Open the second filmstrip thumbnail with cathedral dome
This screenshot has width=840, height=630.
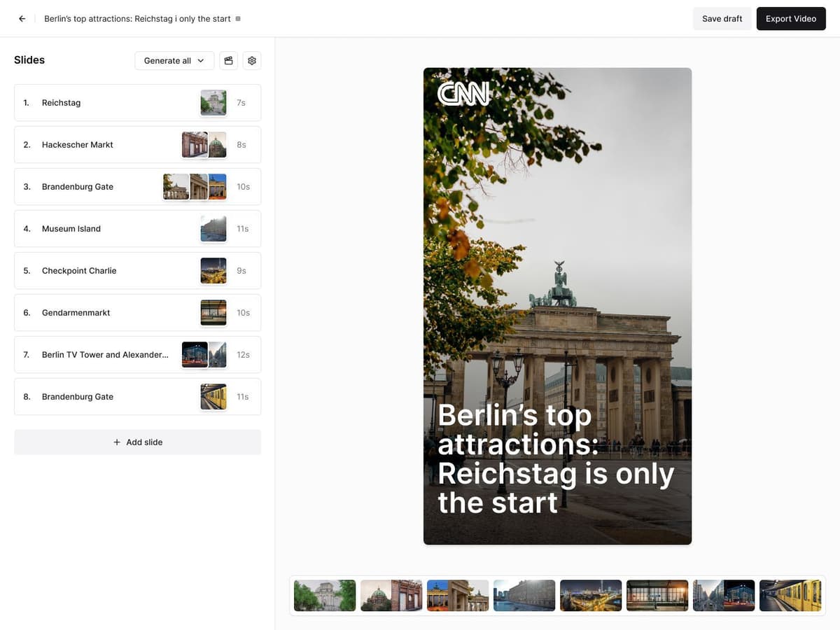click(391, 596)
